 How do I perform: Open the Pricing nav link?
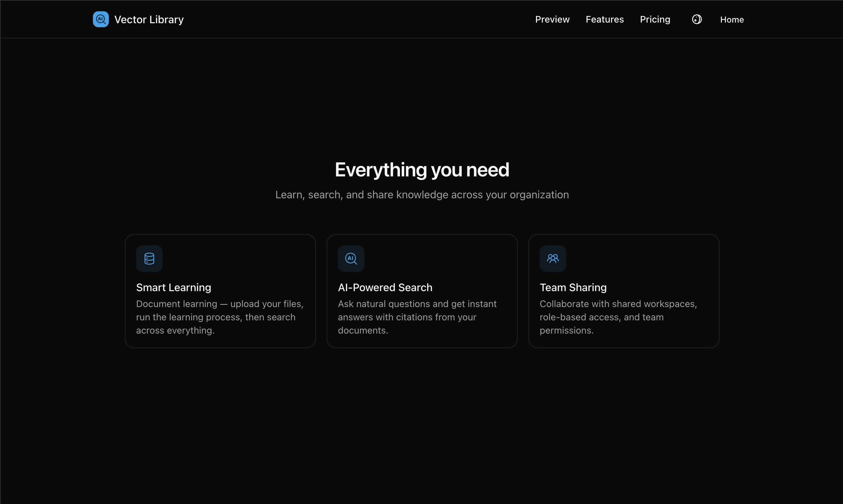pos(655,19)
